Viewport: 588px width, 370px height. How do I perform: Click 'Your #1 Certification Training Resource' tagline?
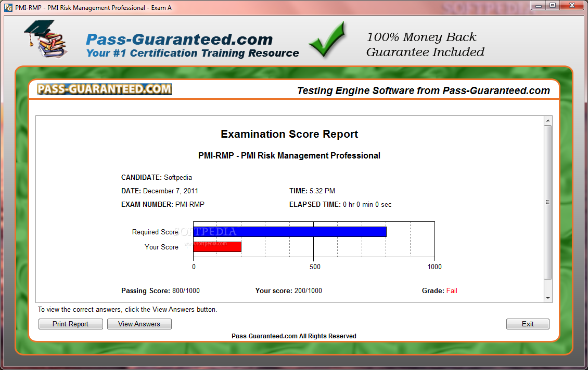pos(193,53)
